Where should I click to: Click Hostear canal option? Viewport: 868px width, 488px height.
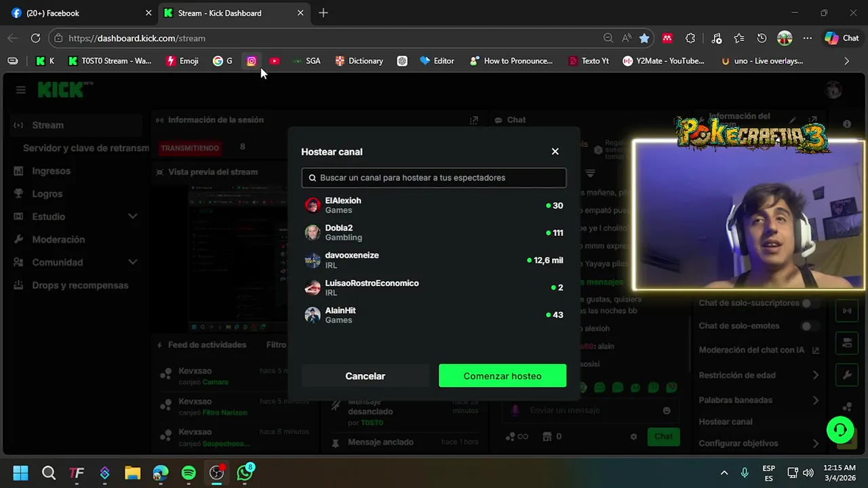[726, 422]
